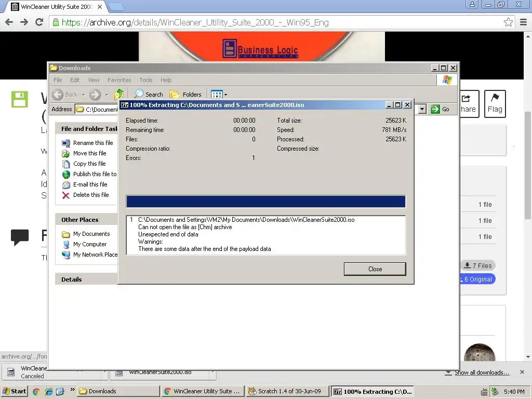Open the Windows Start menu
This screenshot has height=399, width=532.
pos(15,391)
